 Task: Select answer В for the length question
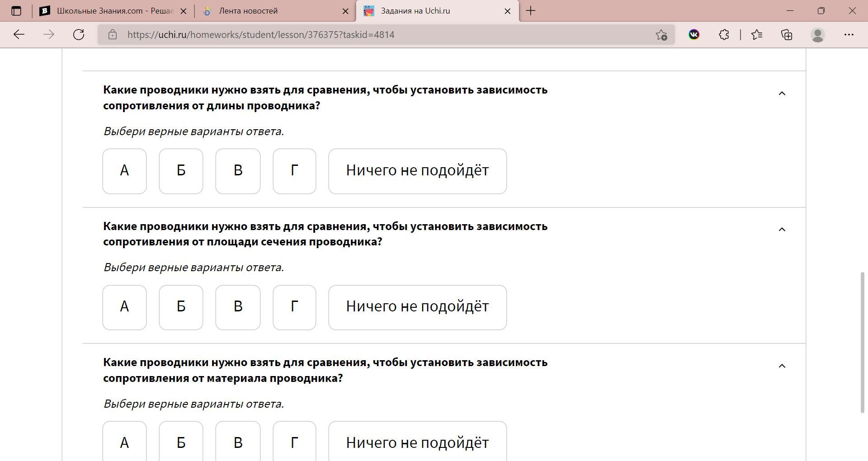238,171
